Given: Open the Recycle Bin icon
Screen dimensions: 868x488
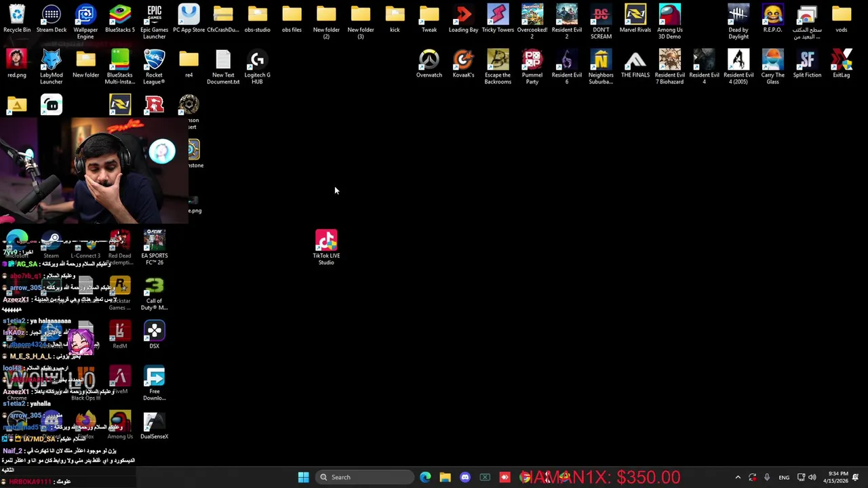Looking at the screenshot, I should click(x=17, y=19).
